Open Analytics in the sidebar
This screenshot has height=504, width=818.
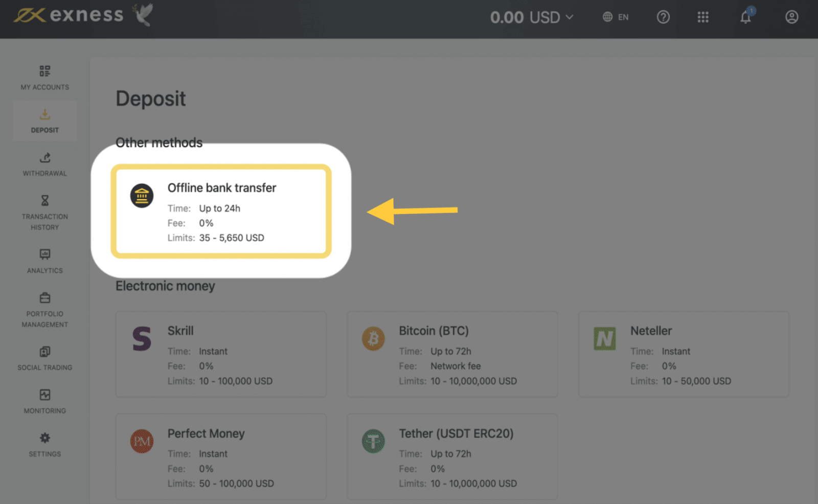pos(45,261)
